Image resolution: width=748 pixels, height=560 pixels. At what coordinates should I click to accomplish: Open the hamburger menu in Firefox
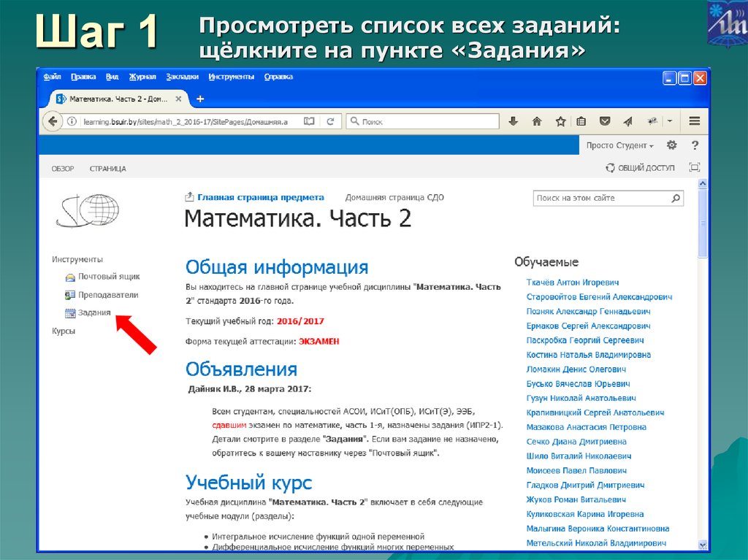pyautogui.click(x=693, y=121)
